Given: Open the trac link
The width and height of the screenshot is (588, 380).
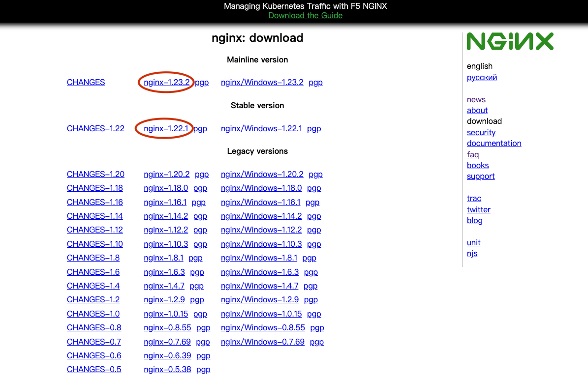Looking at the screenshot, I should coord(474,199).
